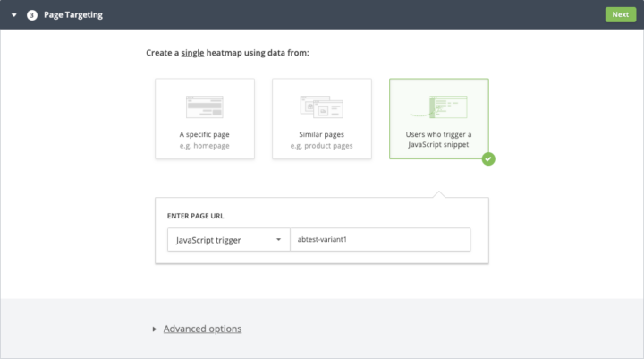Select the 'A specific page' card
644x359 pixels.
pos(205,119)
